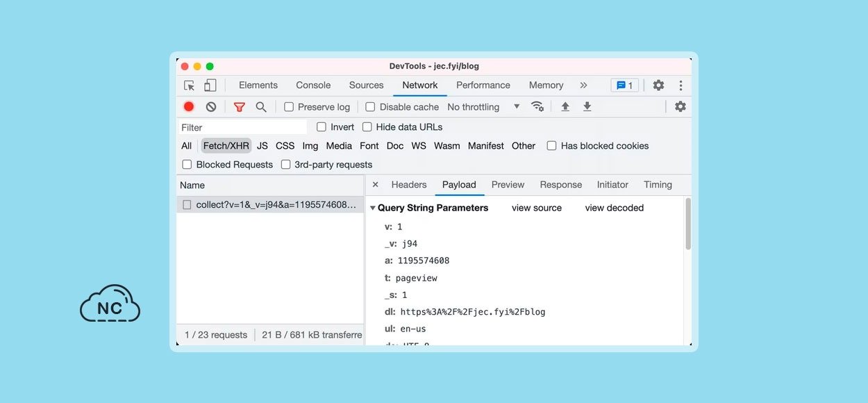Enable the Preserve log checkbox
Screen dimensions: 868x403
pos(289,107)
